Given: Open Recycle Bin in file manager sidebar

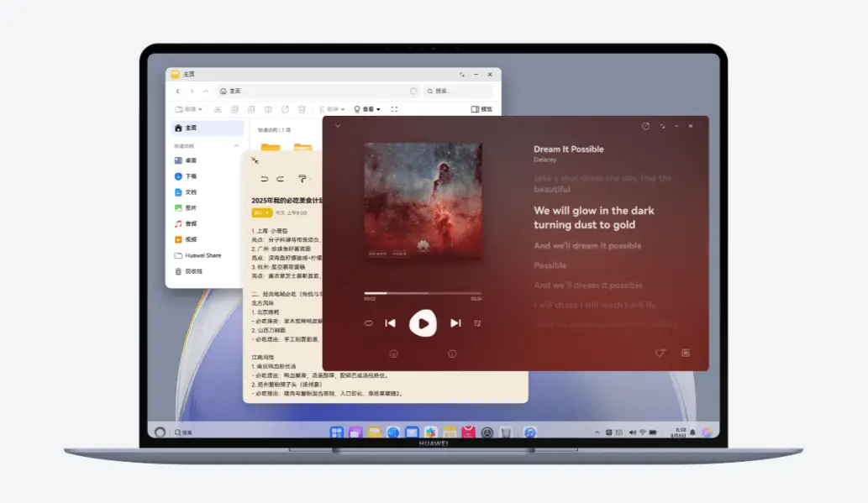Looking at the screenshot, I should click(189, 271).
